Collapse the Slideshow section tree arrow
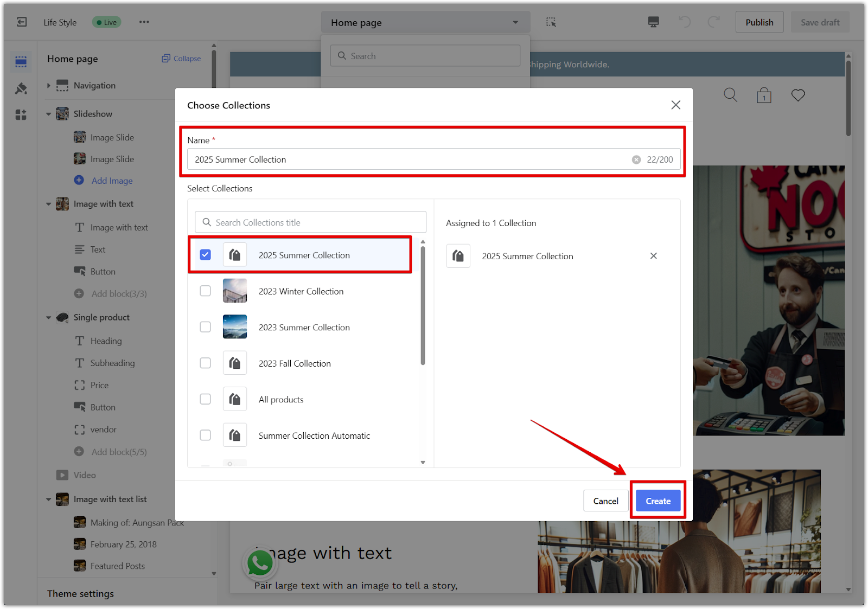The height and width of the screenshot is (609, 868). pos(48,114)
